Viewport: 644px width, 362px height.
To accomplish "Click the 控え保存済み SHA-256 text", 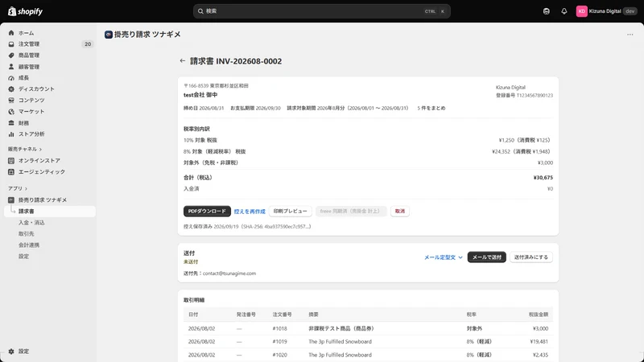I will point(247,227).
